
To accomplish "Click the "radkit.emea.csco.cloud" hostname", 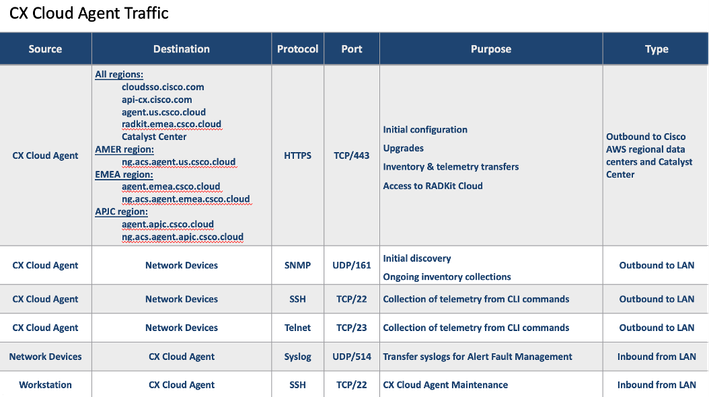I will 171,124.
